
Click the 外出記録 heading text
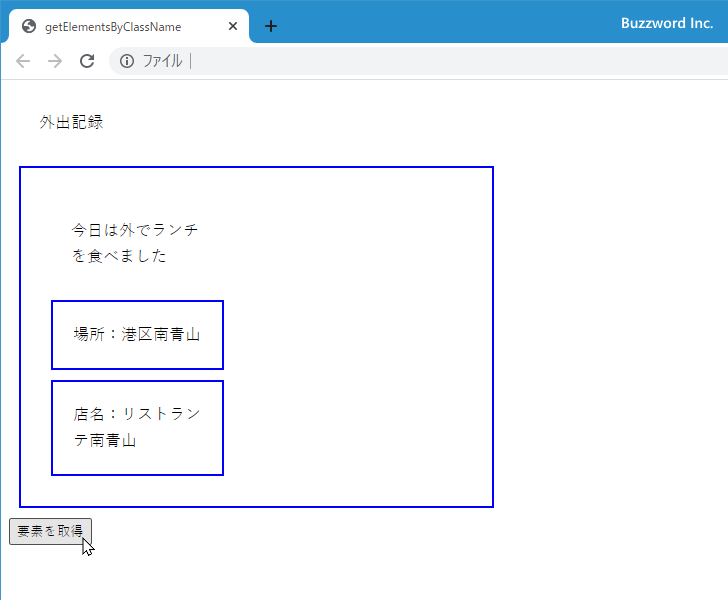pos(72,122)
